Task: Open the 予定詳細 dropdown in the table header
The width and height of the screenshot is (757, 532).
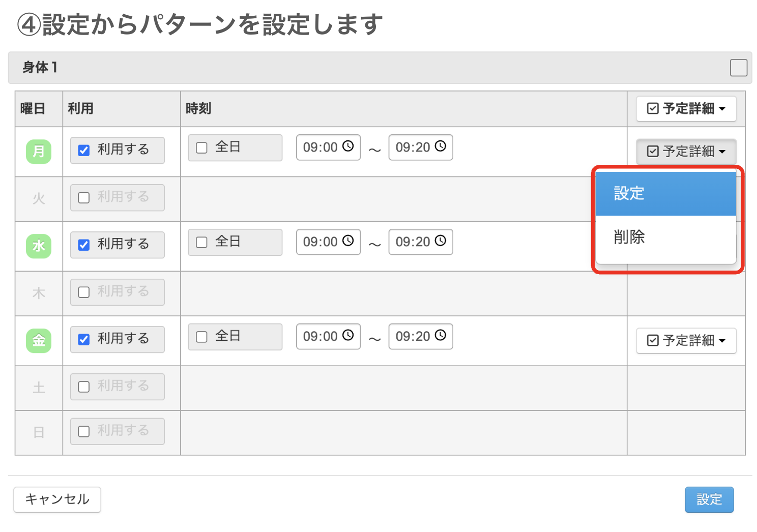Action: tap(686, 108)
